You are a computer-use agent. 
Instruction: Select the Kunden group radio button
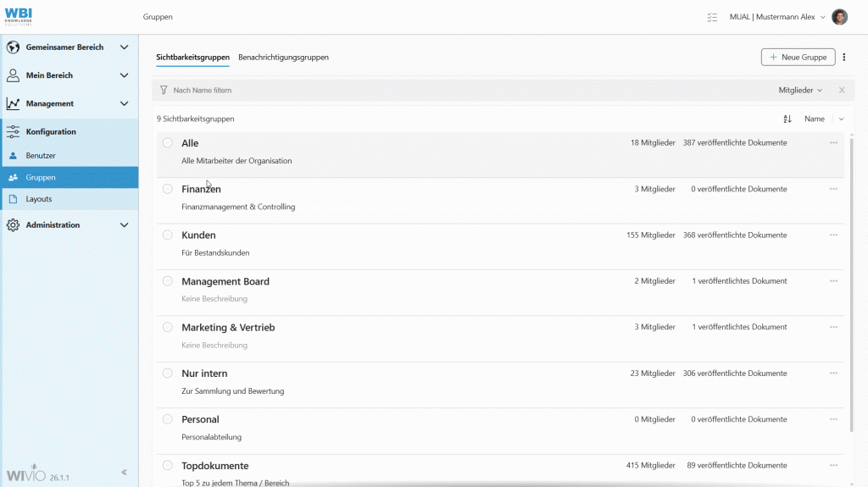168,235
